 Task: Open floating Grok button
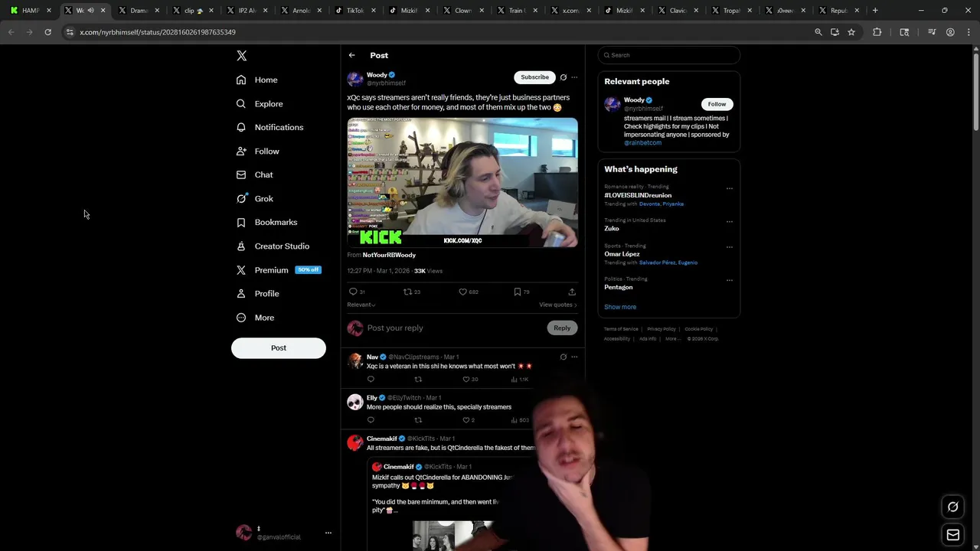pyautogui.click(x=953, y=507)
